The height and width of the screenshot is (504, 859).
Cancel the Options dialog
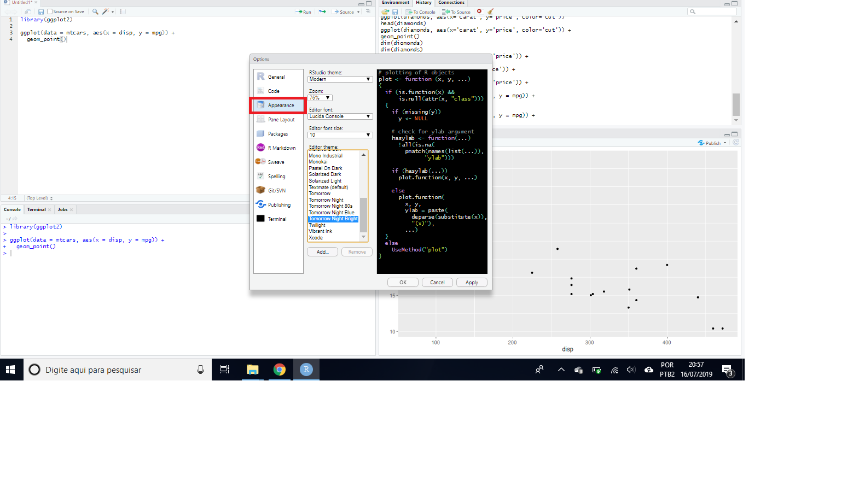tap(437, 283)
